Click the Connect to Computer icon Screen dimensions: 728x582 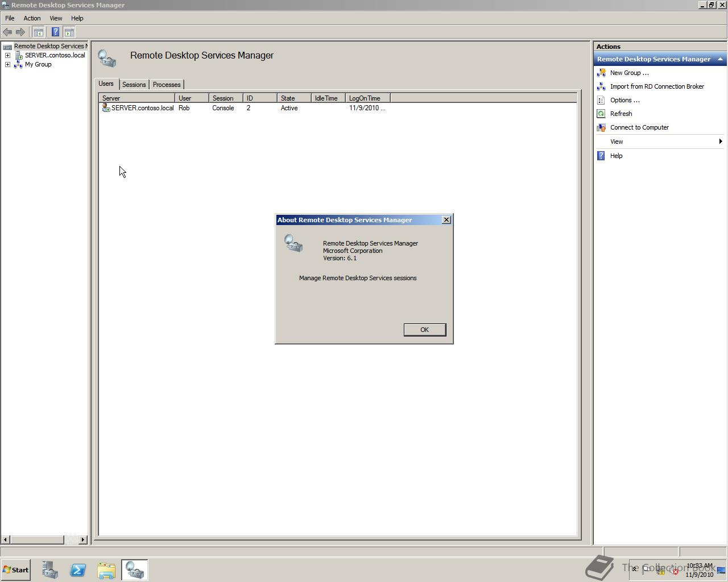pyautogui.click(x=601, y=127)
